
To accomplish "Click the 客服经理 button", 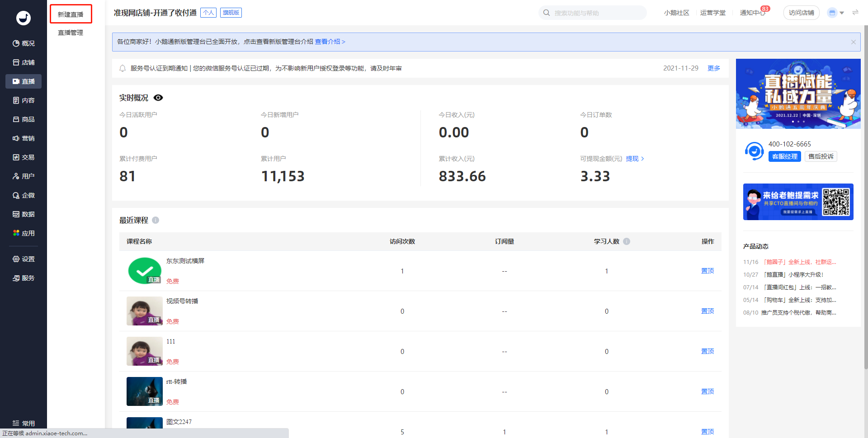I will [x=785, y=156].
